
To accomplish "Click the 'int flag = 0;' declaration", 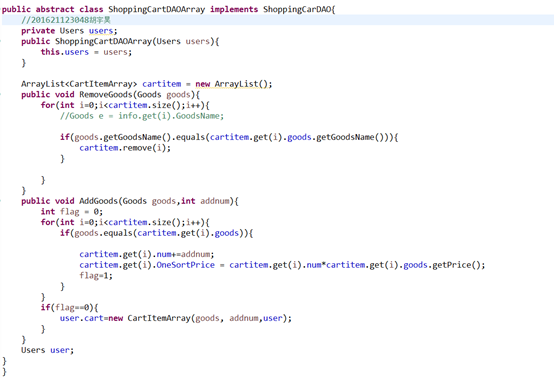I will (72, 212).
